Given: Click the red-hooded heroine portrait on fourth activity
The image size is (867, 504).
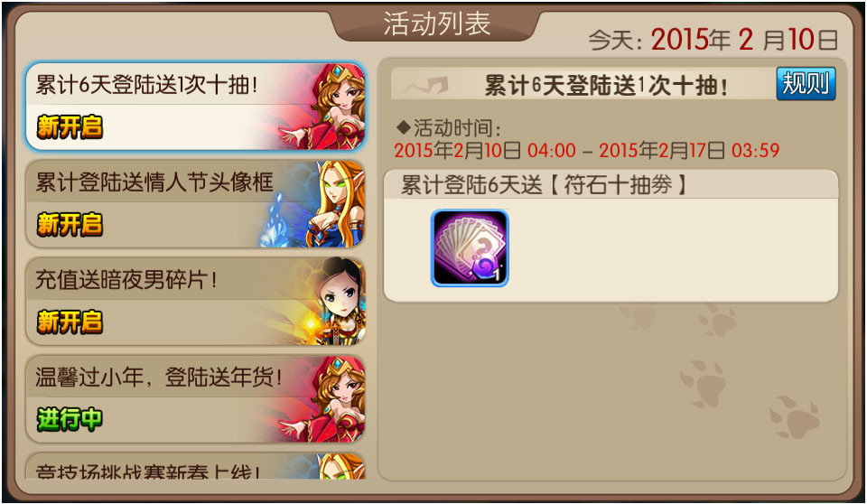Looking at the screenshot, I should point(331,399).
